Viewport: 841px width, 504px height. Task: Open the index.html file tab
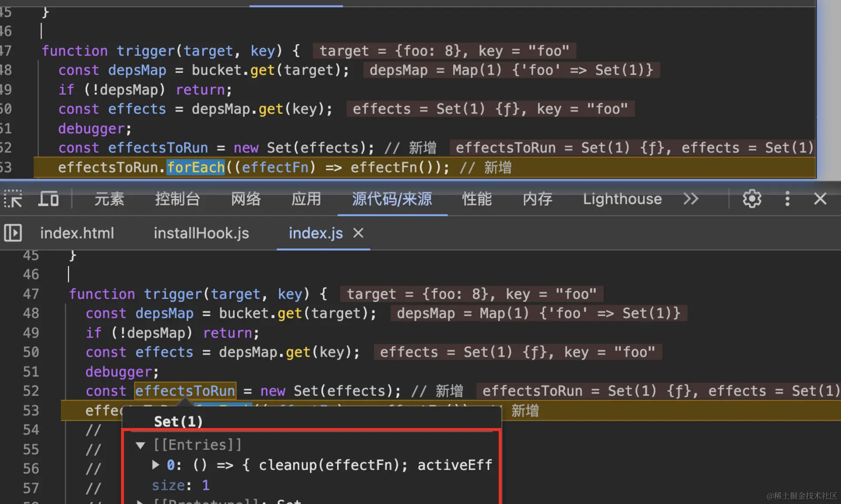pos(77,233)
